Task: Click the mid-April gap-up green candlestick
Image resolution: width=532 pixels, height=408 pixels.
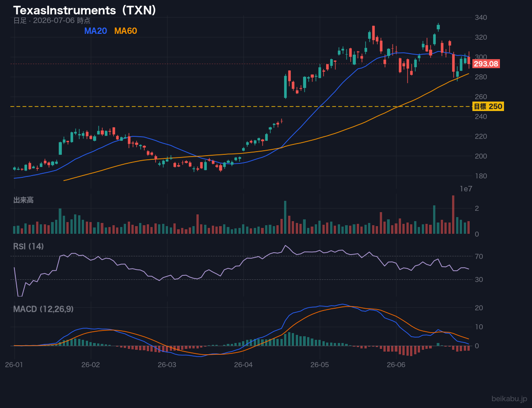Action: [285, 87]
